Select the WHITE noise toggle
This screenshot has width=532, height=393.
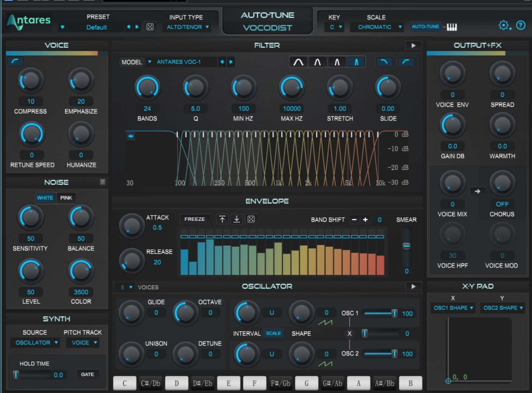[45, 198]
